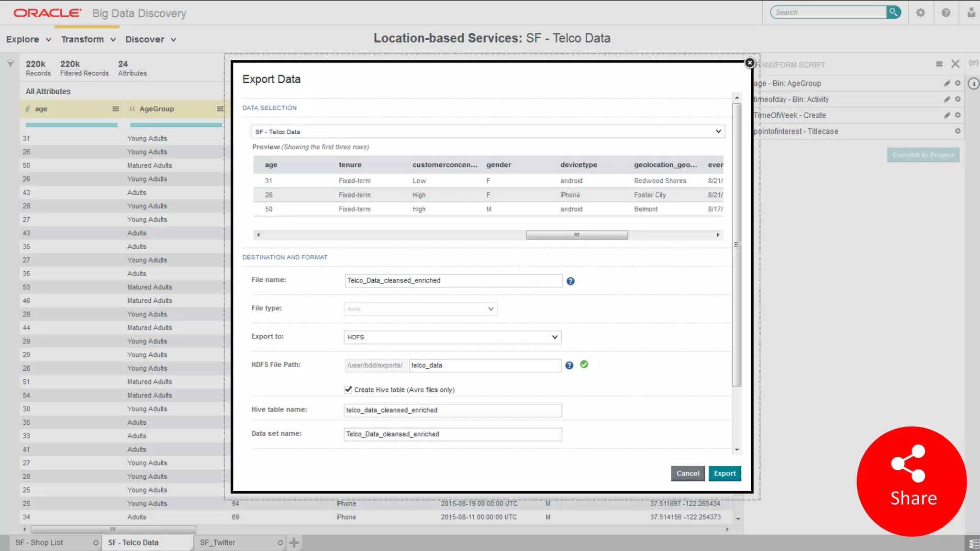980x551 pixels.
Task: Click the Hive table name field
Action: tap(452, 410)
